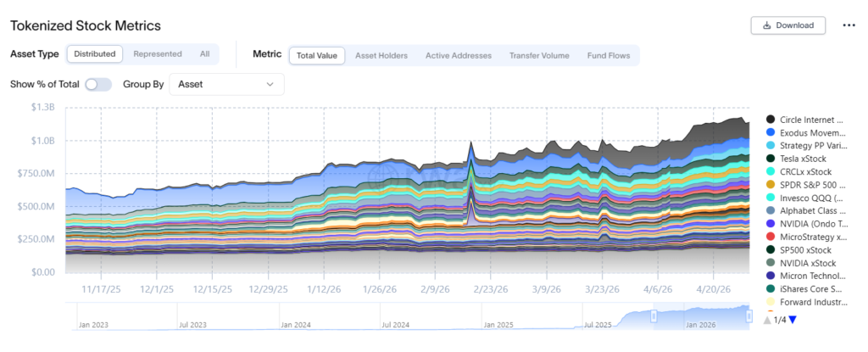
Task: Enable the Show % of Total switch
Action: [98, 84]
